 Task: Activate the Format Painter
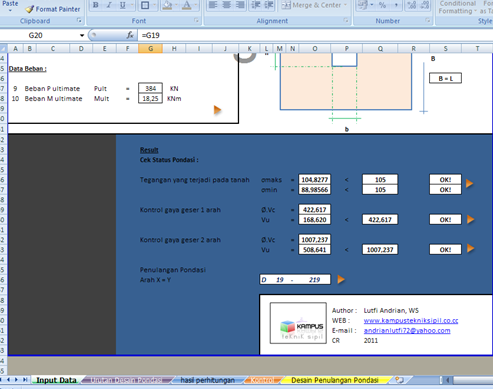(x=53, y=9)
